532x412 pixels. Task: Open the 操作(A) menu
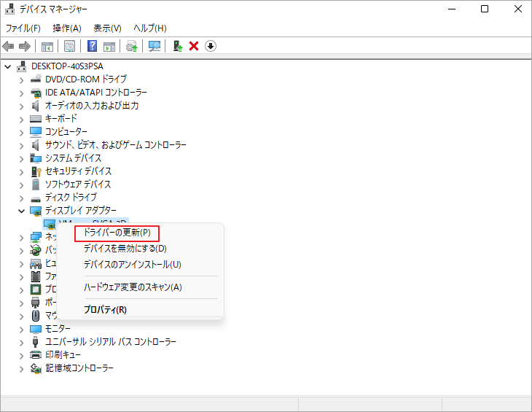67,28
